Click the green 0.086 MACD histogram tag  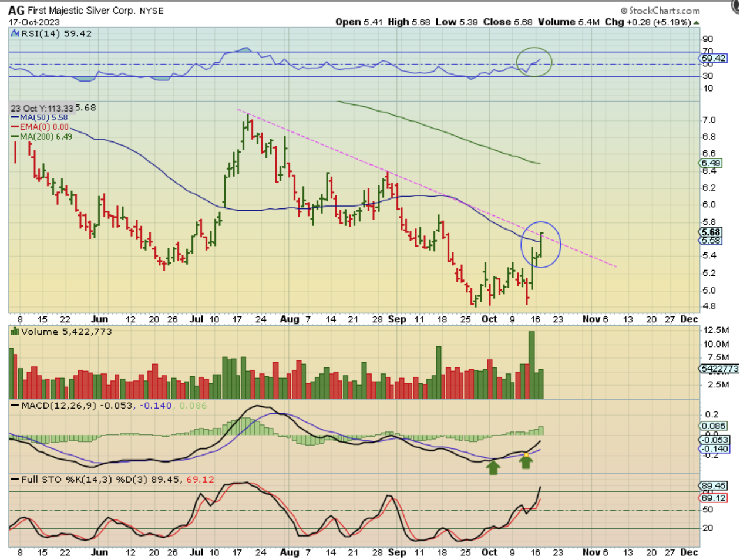point(714,426)
